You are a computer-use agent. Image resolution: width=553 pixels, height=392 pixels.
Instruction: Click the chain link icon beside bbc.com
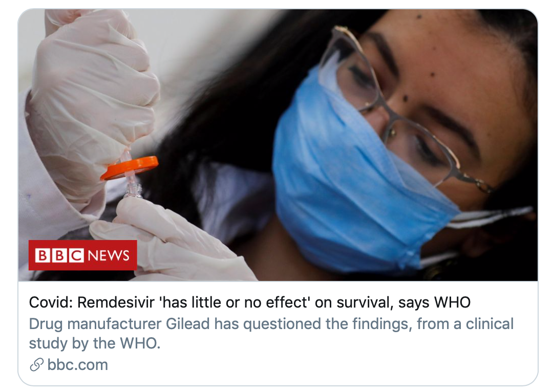[36, 365]
